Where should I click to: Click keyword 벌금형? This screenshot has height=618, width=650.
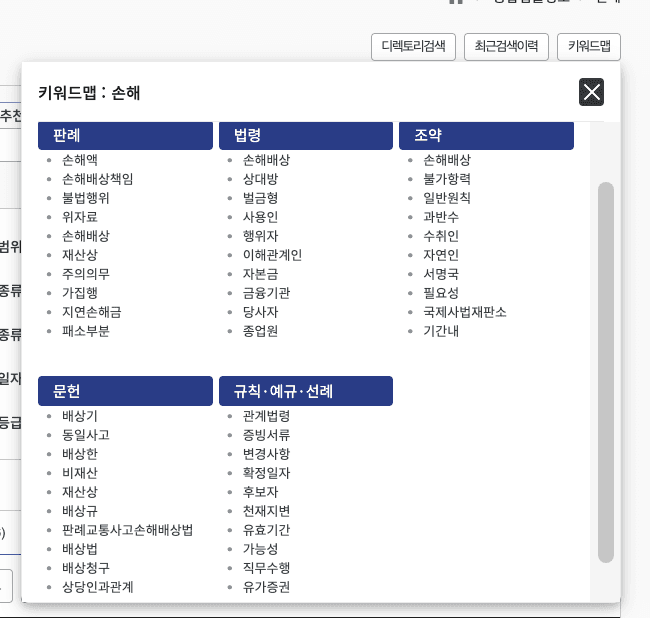pyautogui.click(x=260, y=198)
